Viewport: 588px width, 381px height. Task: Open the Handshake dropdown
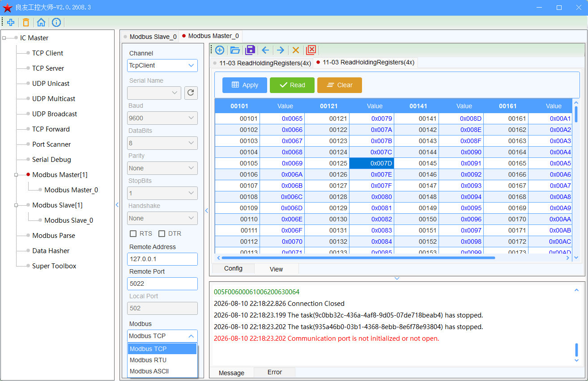coord(162,218)
